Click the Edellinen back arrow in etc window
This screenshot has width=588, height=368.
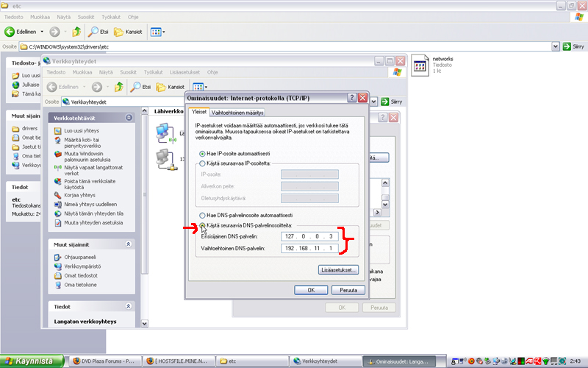[x=12, y=32]
